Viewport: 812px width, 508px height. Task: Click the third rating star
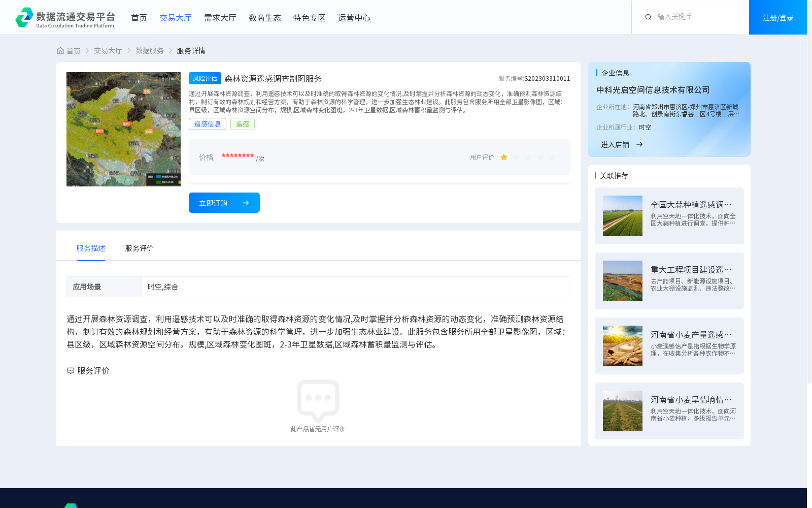pos(528,157)
